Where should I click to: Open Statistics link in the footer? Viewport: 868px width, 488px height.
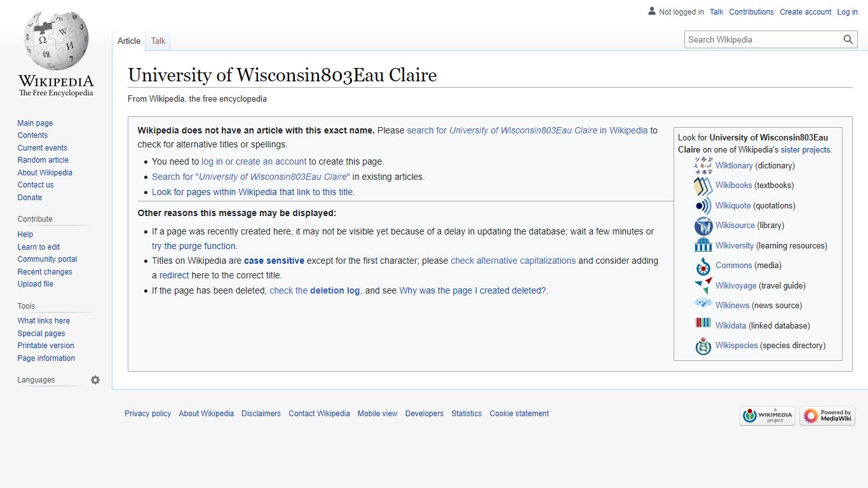click(466, 414)
